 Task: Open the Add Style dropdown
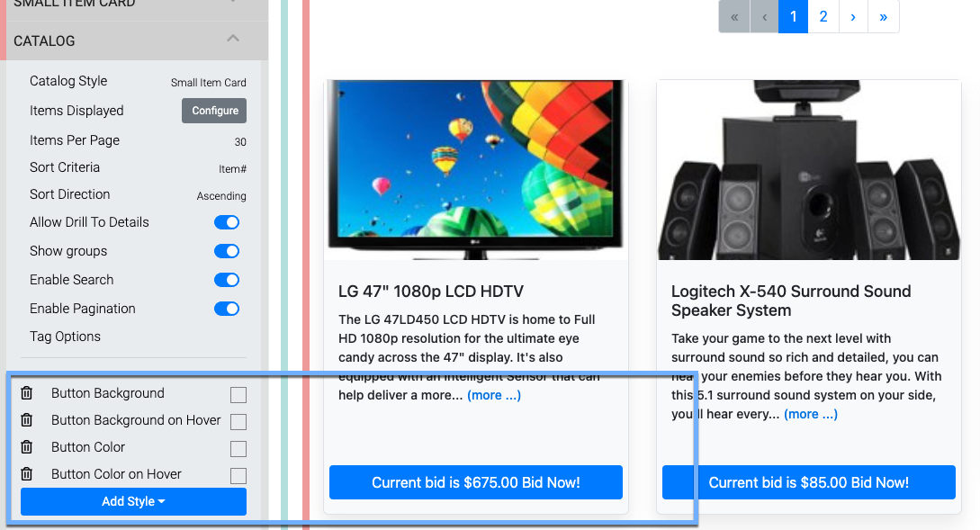(x=134, y=501)
